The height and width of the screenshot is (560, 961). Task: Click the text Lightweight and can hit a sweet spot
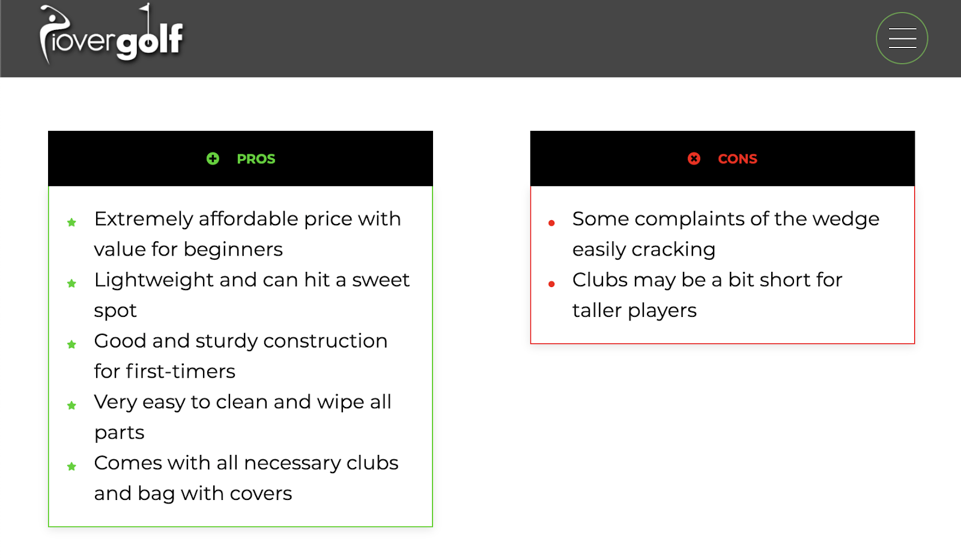[252, 295]
